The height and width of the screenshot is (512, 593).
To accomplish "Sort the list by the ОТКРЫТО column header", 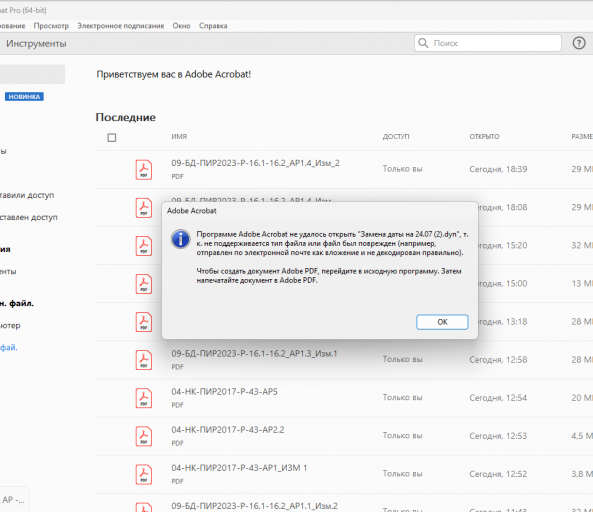I will [x=484, y=137].
